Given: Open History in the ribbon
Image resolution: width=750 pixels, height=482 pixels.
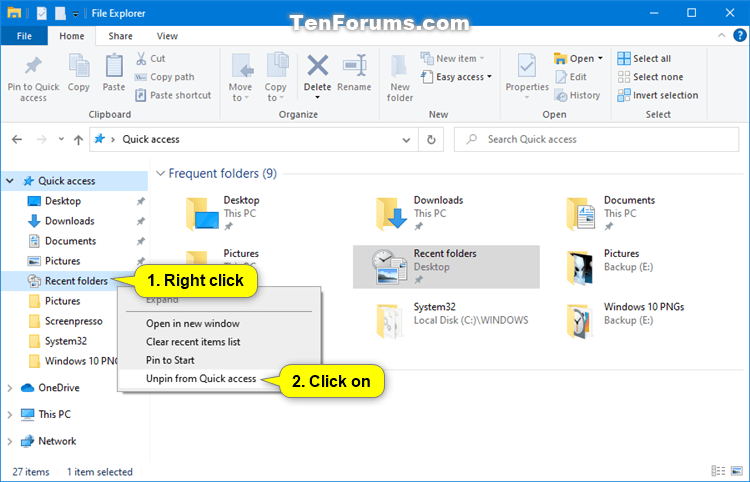Looking at the screenshot, I should 577,95.
